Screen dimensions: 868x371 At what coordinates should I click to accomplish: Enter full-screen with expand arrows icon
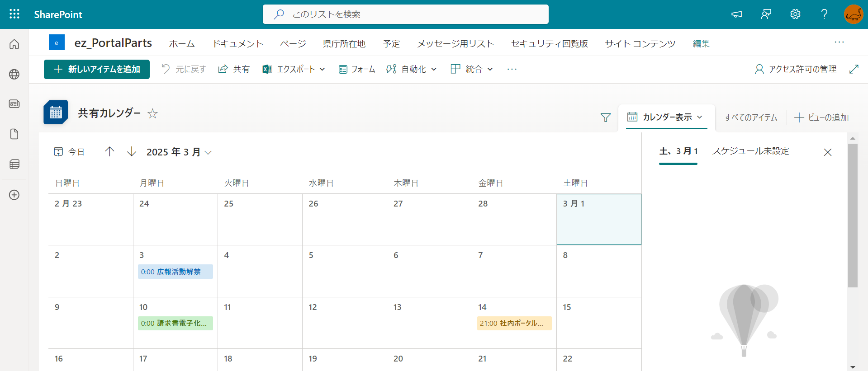[854, 69]
